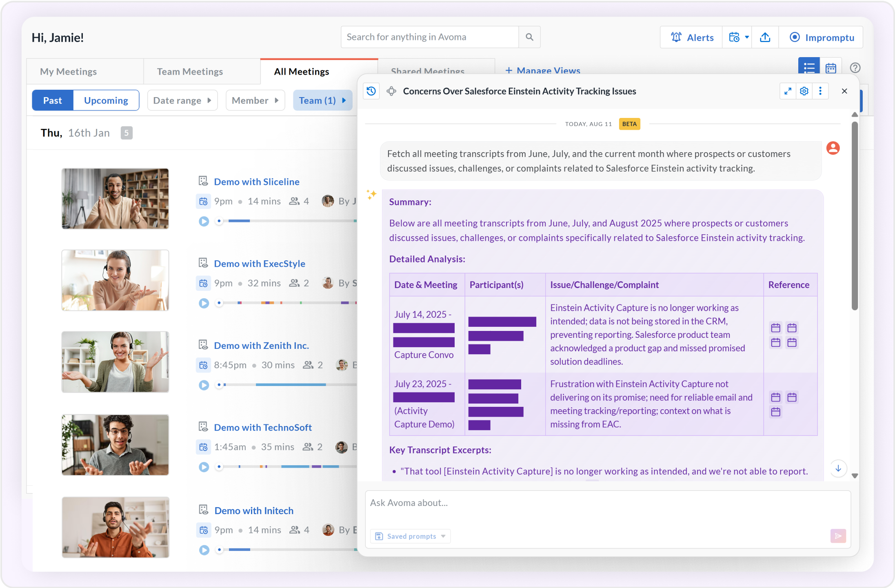Open the Demo with TechnoSoft meeting
This screenshot has height=588, width=895.
pyautogui.click(x=263, y=427)
